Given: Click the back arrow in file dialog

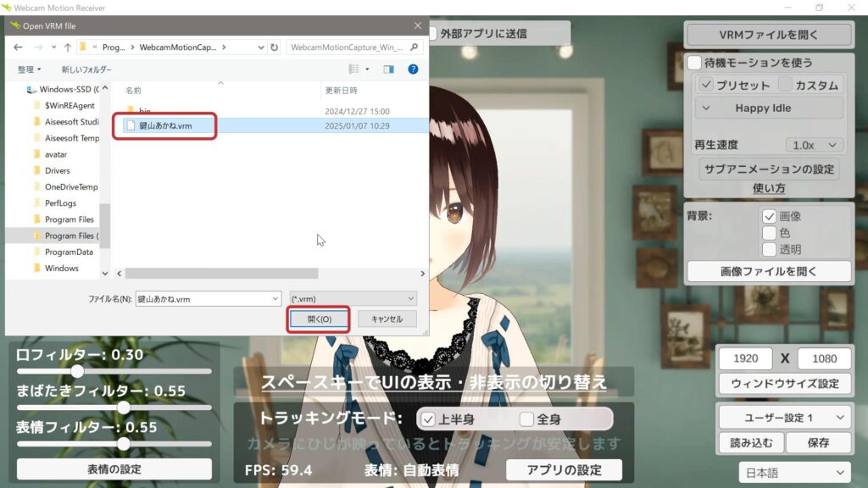Looking at the screenshot, I should point(18,47).
